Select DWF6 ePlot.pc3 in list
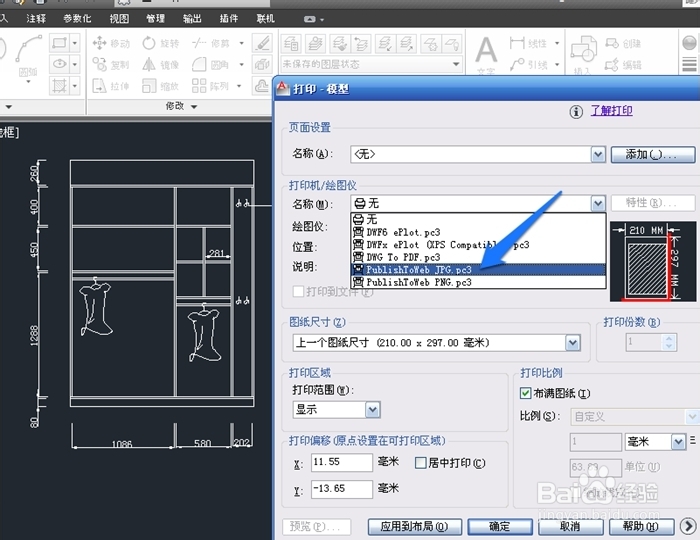700x540 pixels. point(478,232)
